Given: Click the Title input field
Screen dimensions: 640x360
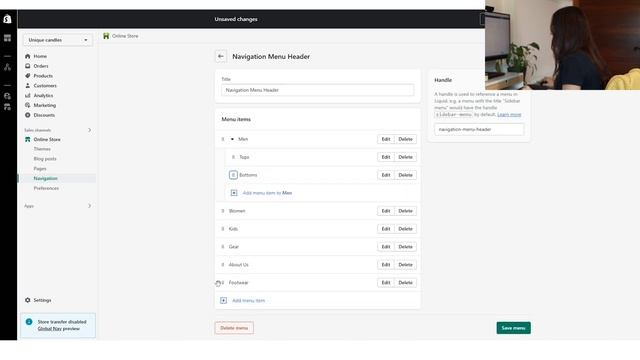Looking at the screenshot, I should (x=318, y=90).
